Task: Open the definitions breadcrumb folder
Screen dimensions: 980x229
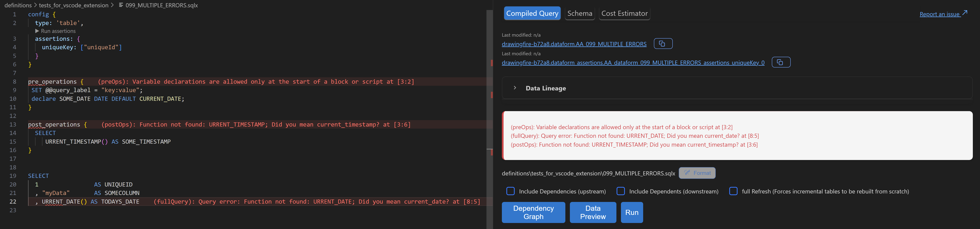Action: click(x=18, y=5)
